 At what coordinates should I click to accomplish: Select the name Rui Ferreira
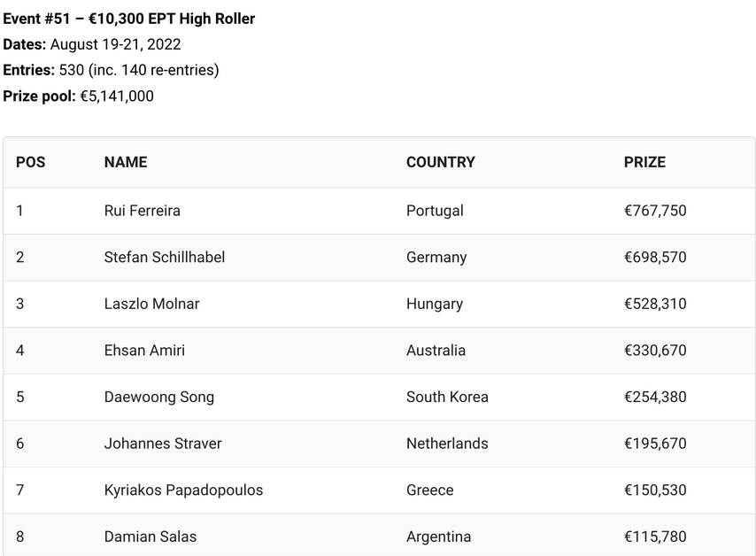pos(143,211)
